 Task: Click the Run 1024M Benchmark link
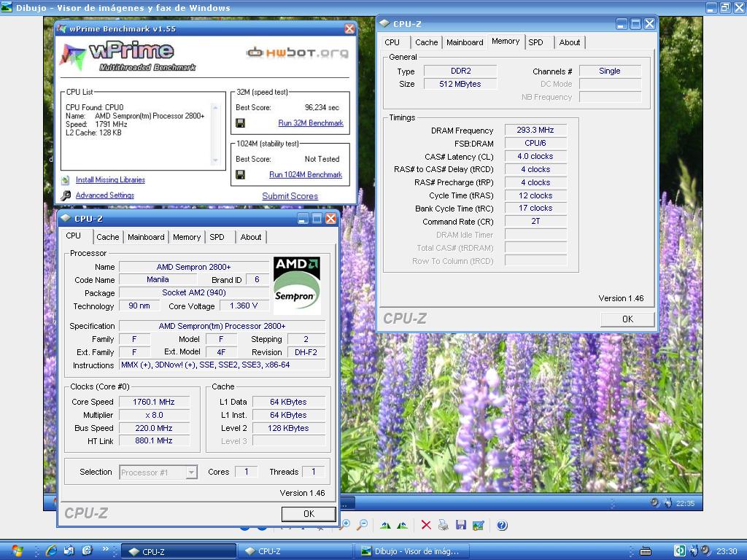click(x=306, y=175)
